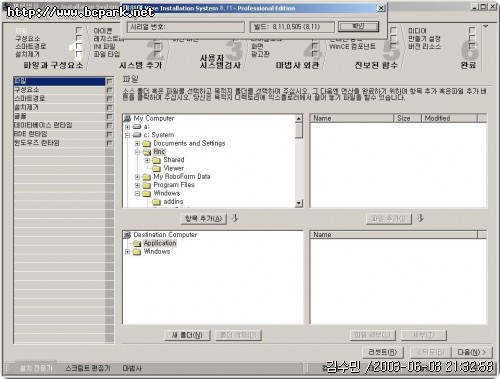Click the Program Files folder icon
This screenshot has width=500, height=379.
pyautogui.click(x=147, y=185)
